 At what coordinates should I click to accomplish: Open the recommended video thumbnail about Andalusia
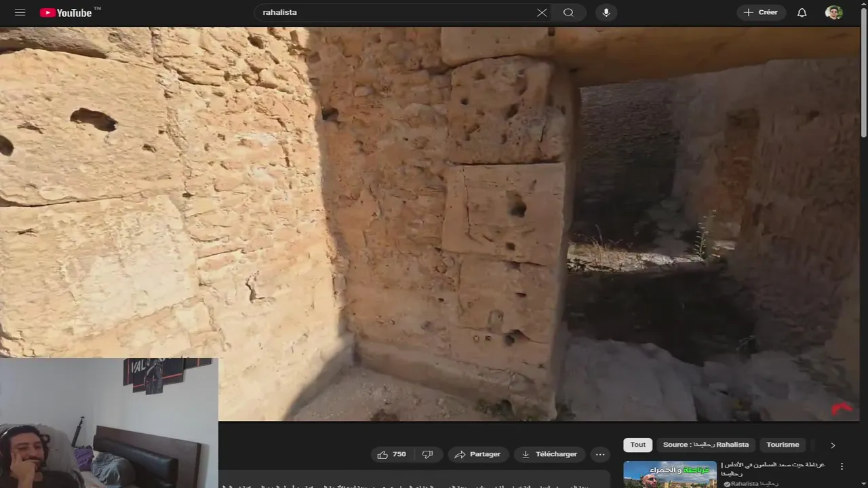tap(670, 474)
